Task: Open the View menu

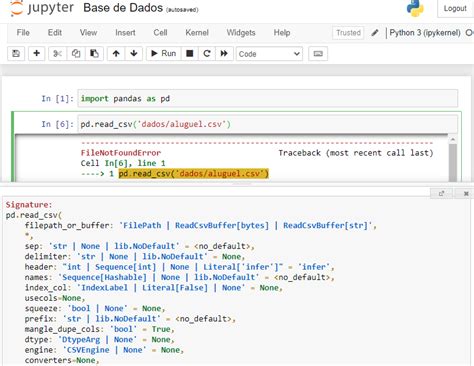Action: pyautogui.click(x=88, y=33)
